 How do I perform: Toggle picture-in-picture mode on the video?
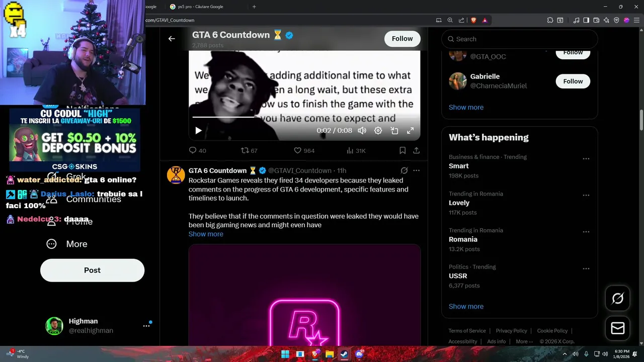pyautogui.click(x=394, y=131)
